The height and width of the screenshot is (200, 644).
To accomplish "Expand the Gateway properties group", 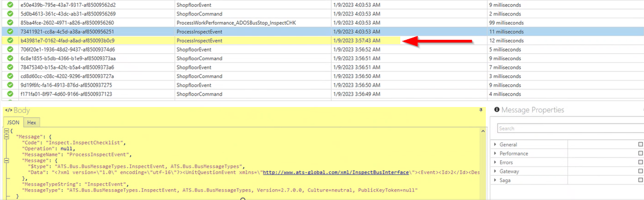I will pyautogui.click(x=495, y=172).
